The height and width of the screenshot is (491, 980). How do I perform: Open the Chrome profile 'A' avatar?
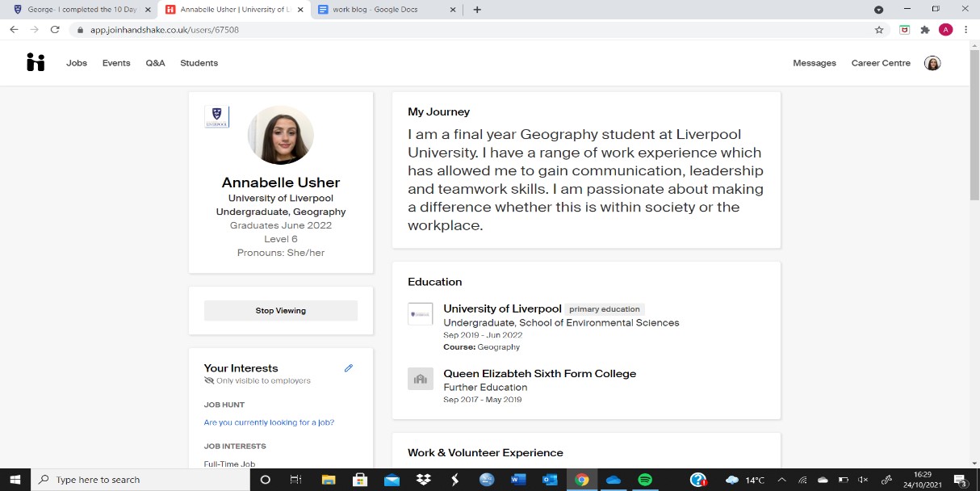point(946,30)
